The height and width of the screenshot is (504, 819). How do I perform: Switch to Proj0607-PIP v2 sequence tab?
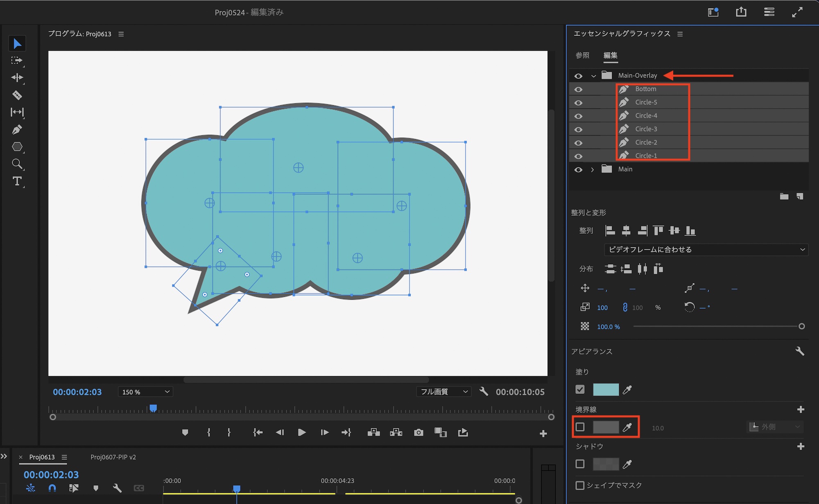pyautogui.click(x=113, y=457)
